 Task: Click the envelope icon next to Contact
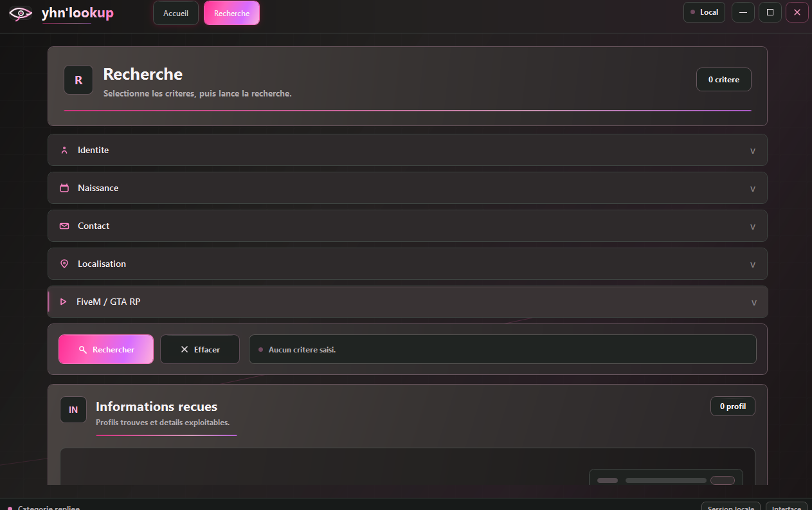click(64, 226)
